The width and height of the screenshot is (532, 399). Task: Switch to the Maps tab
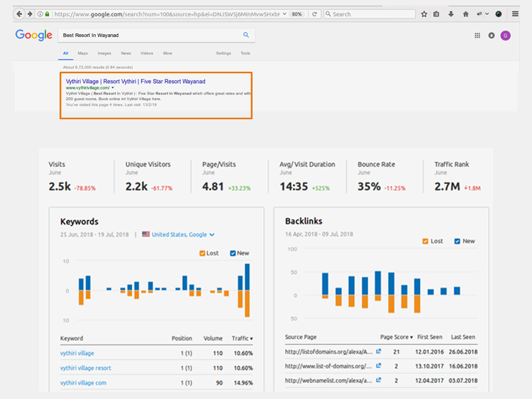coord(82,53)
